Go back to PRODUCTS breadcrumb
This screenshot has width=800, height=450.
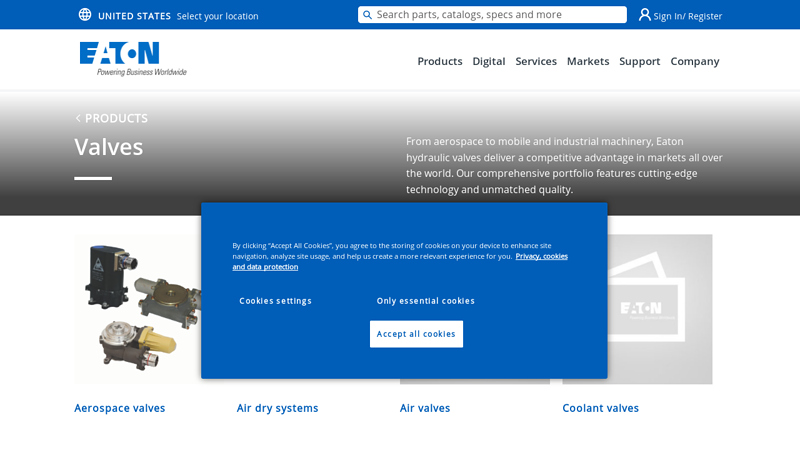pos(116,118)
